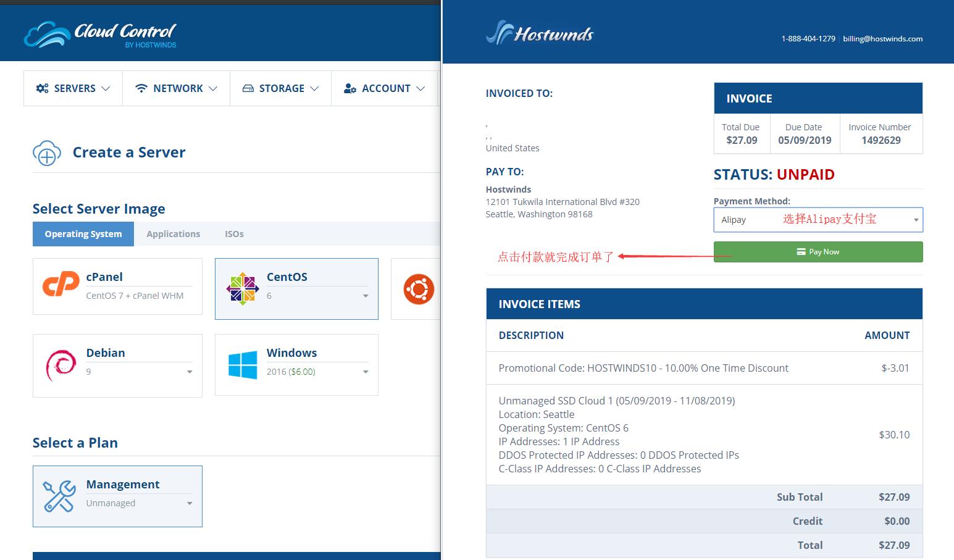Click the Servers gears icon
Screen dimensions: 954x560
click(x=42, y=88)
